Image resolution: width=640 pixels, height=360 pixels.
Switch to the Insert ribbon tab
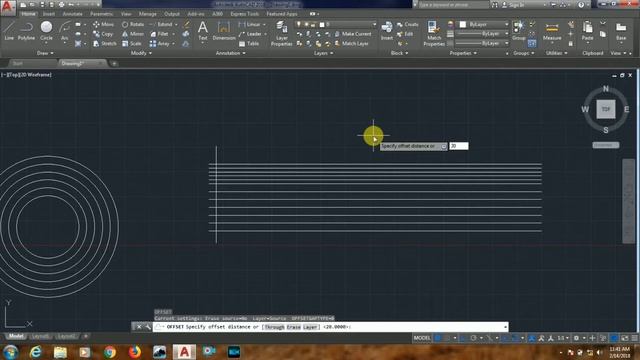49,14
